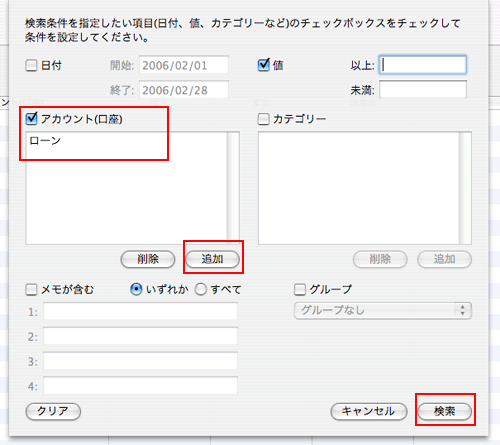This screenshot has width=500, height=445.
Task: Select the いずれか radio button
Action: 136,289
